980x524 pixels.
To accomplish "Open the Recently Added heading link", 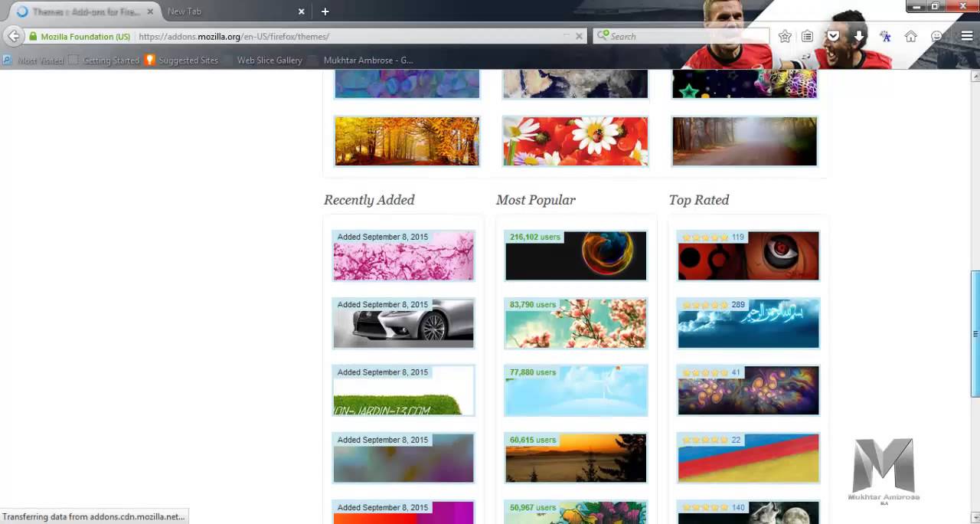I will point(369,200).
